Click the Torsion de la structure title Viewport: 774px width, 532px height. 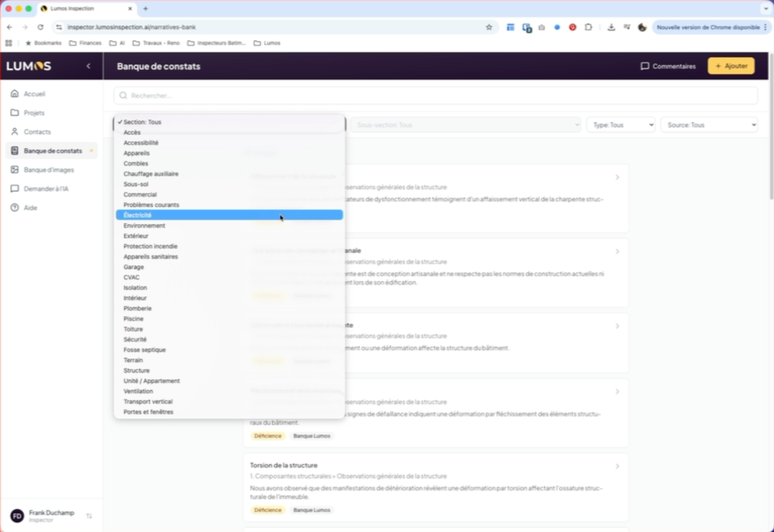coord(283,465)
